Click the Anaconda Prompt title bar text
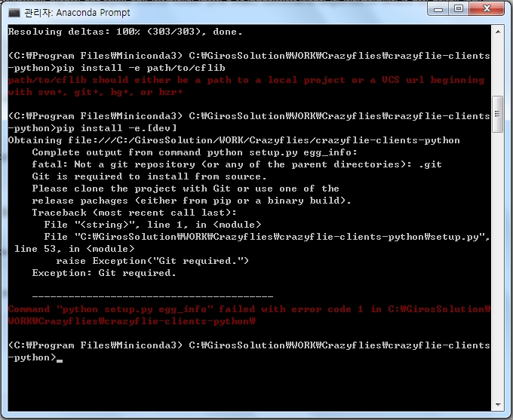 pos(81,12)
